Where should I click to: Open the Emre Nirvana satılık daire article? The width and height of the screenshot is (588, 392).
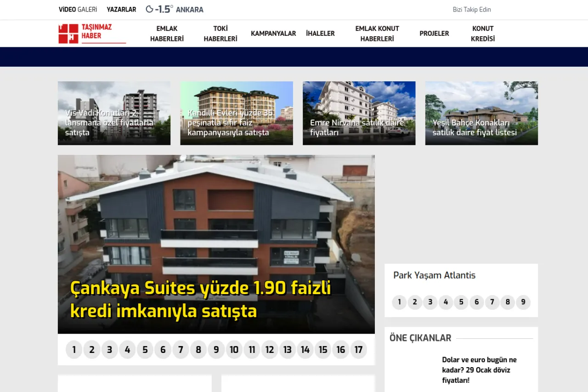(x=359, y=113)
